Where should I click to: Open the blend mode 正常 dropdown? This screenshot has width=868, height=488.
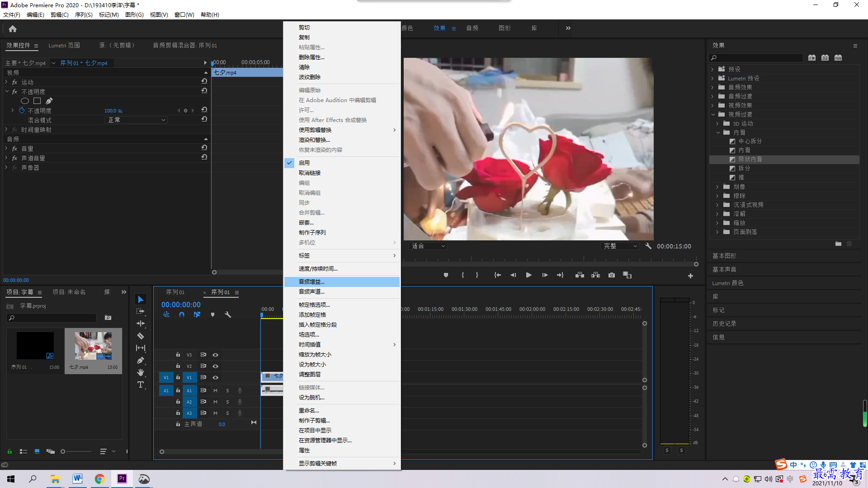tap(136, 120)
